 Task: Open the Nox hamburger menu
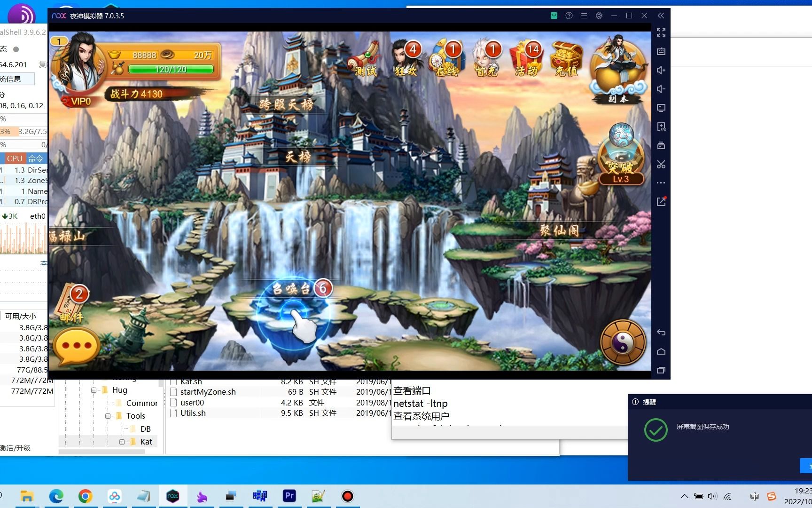tap(584, 16)
